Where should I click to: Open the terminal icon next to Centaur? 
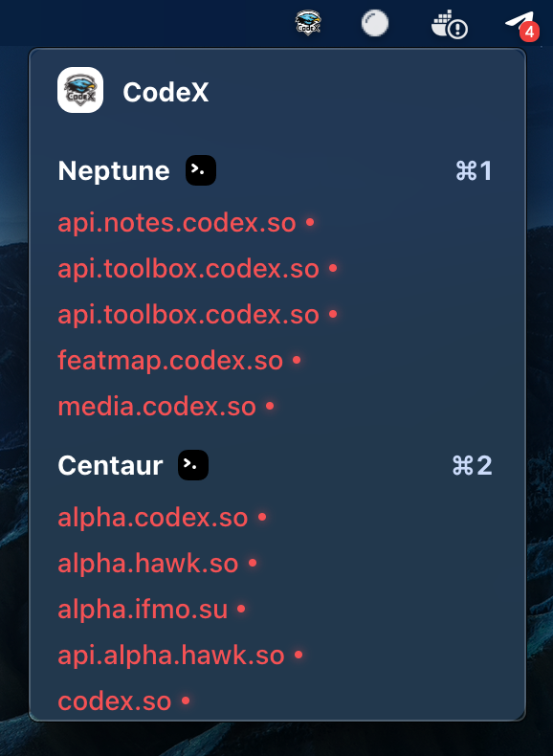pos(193,465)
